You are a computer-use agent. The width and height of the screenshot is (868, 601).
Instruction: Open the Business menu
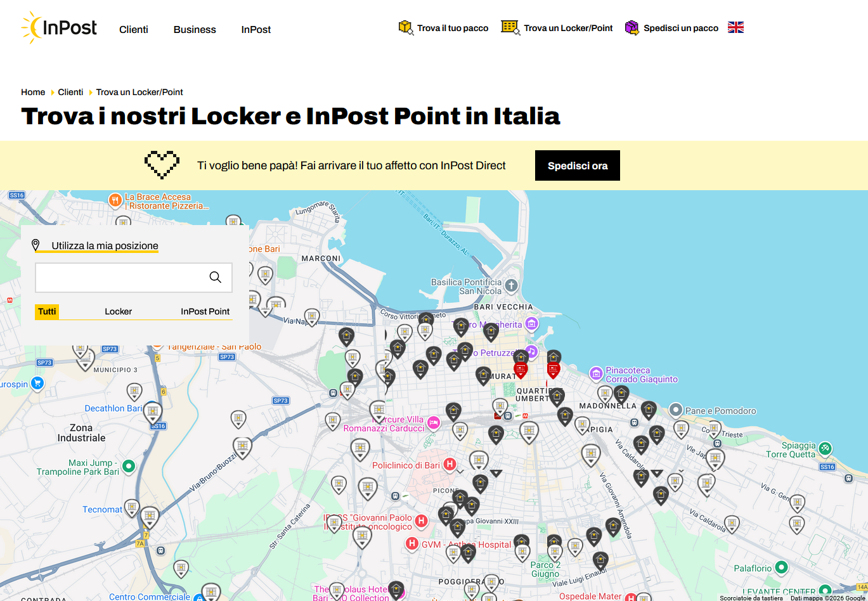point(195,29)
